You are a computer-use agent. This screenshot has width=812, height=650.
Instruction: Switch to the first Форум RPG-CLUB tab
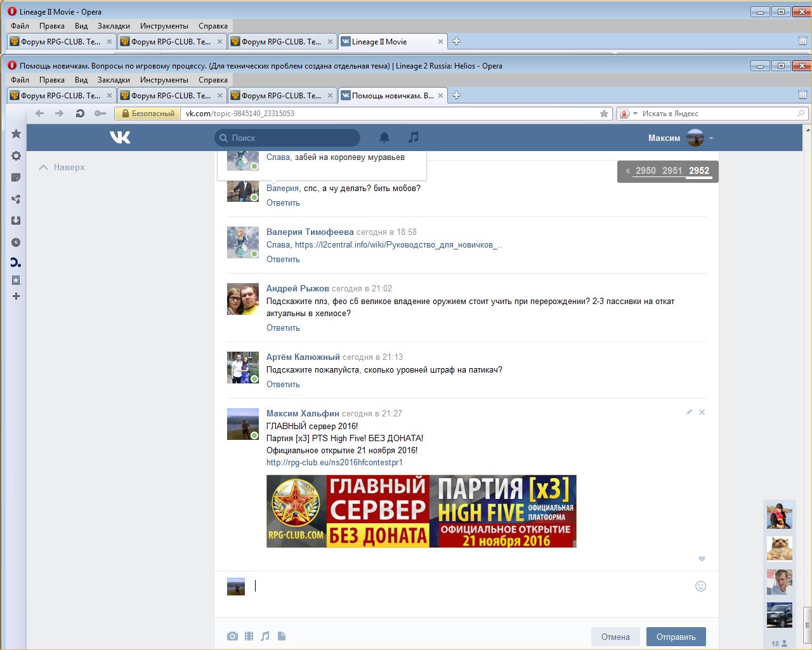(60, 96)
